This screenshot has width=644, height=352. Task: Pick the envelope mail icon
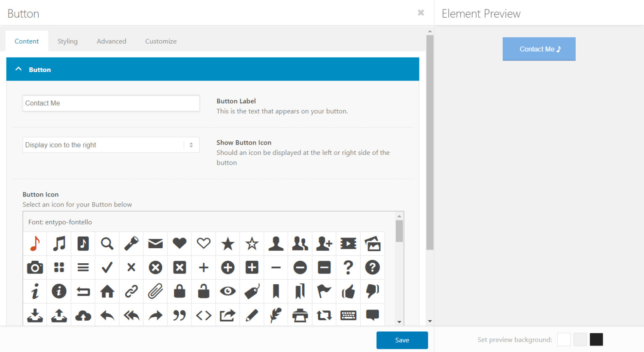click(155, 244)
